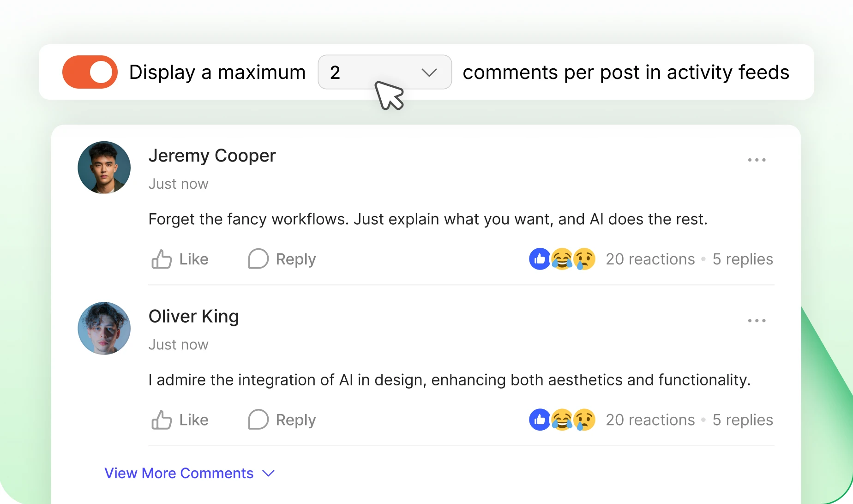Click the name Jeremy Cooper

[x=212, y=156]
